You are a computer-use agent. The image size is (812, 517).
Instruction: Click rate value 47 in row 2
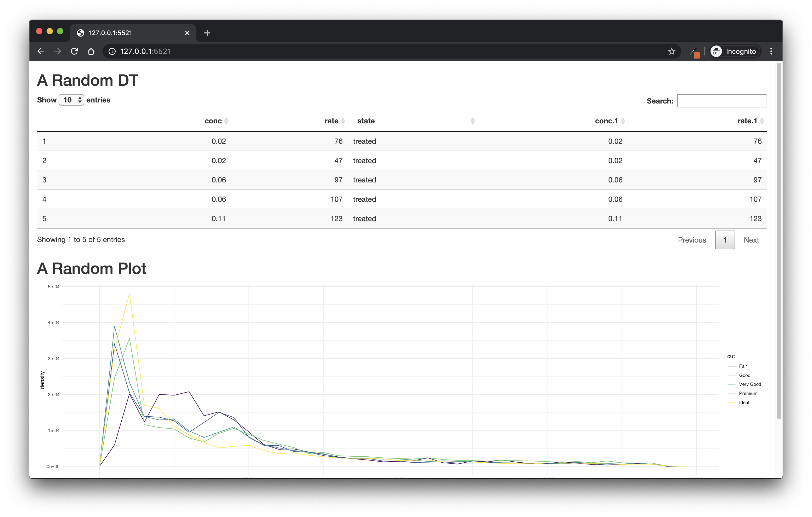[338, 160]
